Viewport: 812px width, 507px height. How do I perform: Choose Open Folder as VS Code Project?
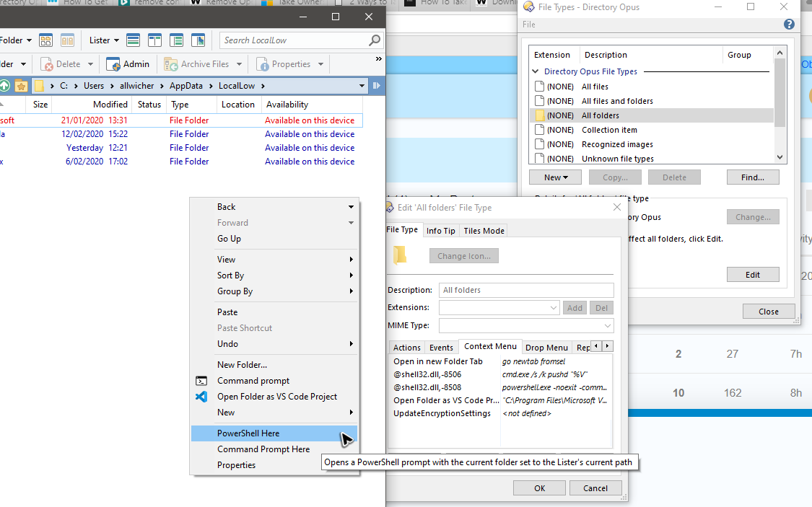[274, 397]
